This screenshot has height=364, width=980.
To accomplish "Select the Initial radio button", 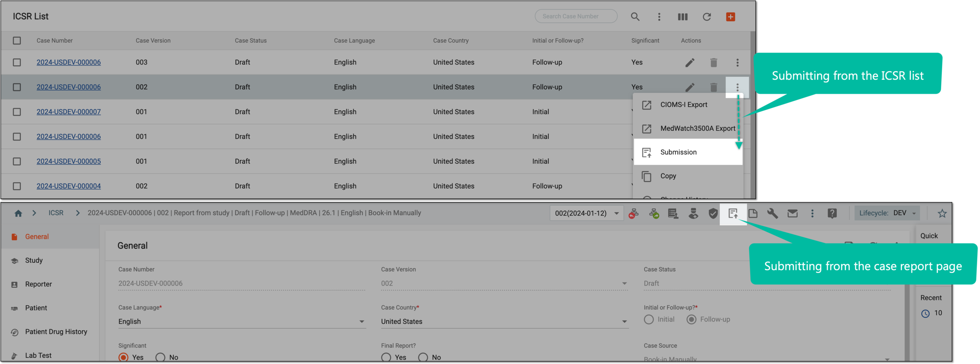I will pos(649,319).
